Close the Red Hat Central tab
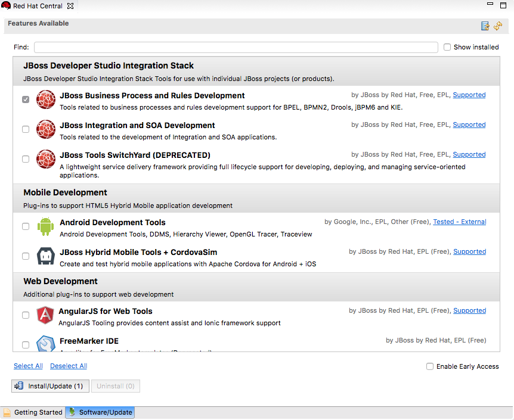The height and width of the screenshot is (420, 514). (70, 6)
